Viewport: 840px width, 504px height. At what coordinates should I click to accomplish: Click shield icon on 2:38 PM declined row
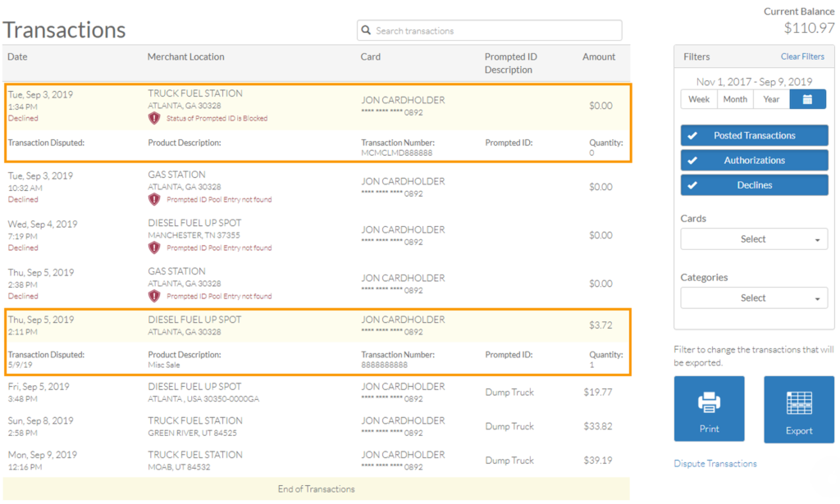click(154, 296)
